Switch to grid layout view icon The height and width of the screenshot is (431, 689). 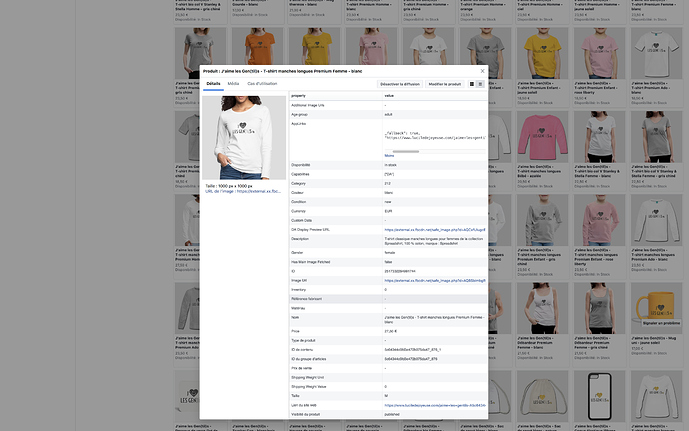pyautogui.click(x=472, y=85)
